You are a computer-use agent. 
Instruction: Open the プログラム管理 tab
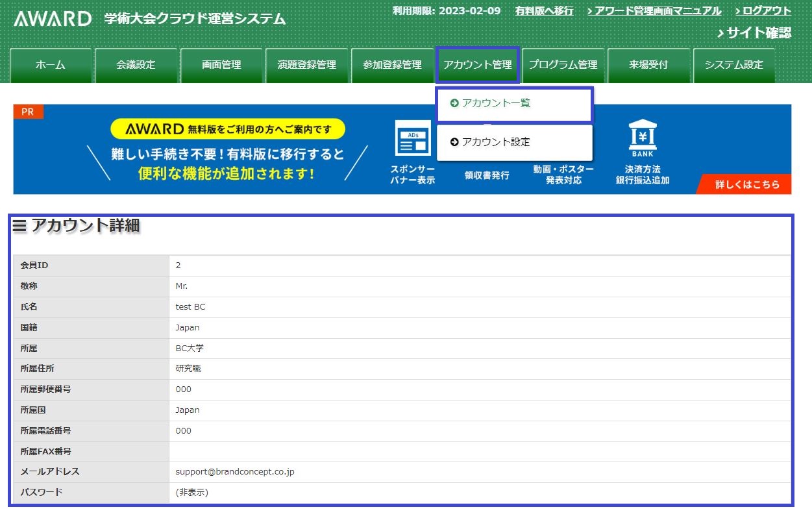(x=563, y=65)
